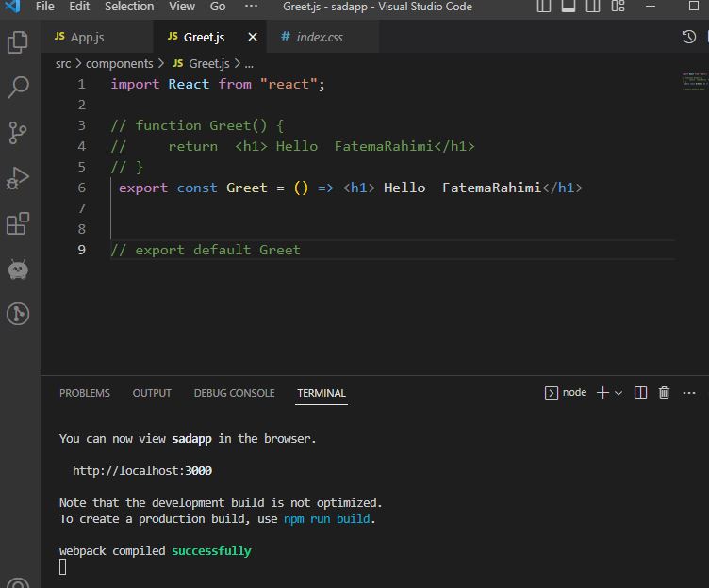Open the Accounts icon at sidebar bottom
Viewport: 709px width, 588px height.
point(18,583)
